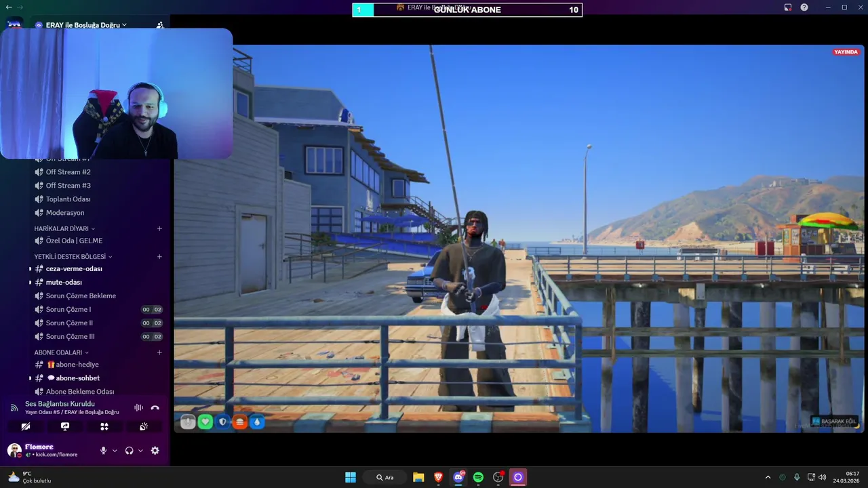Click the GÜNLÜK ABONE goal bar
The width and height of the screenshot is (868, 488).
467,9
